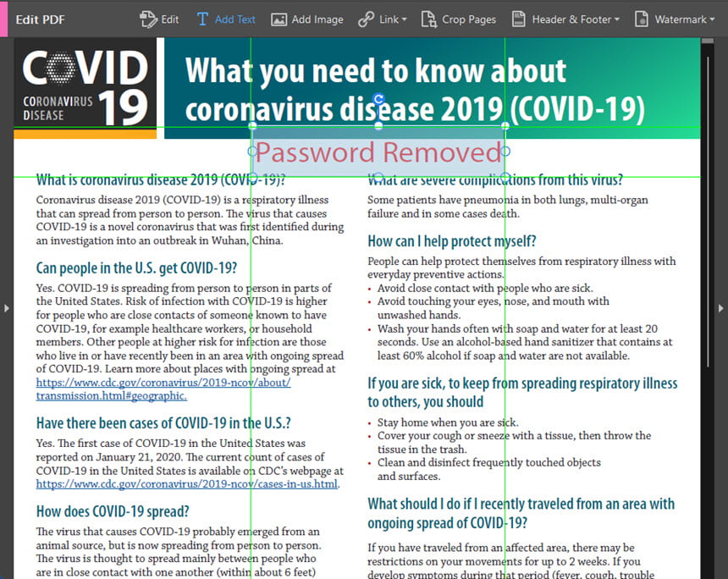The width and height of the screenshot is (728, 579).
Task: Click the Watermark page icon
Action: [x=641, y=19]
